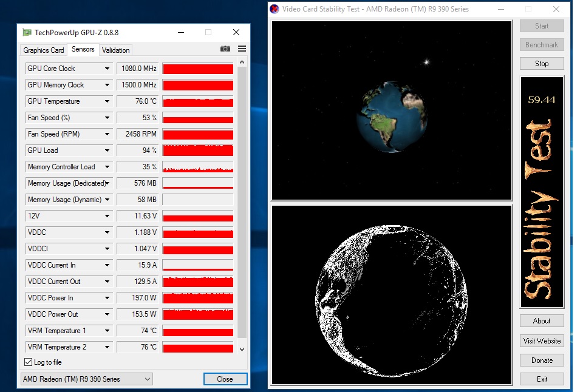Screen dimensions: 583x392
Task: Click the 76.0 °C temperature reading
Action: point(138,101)
